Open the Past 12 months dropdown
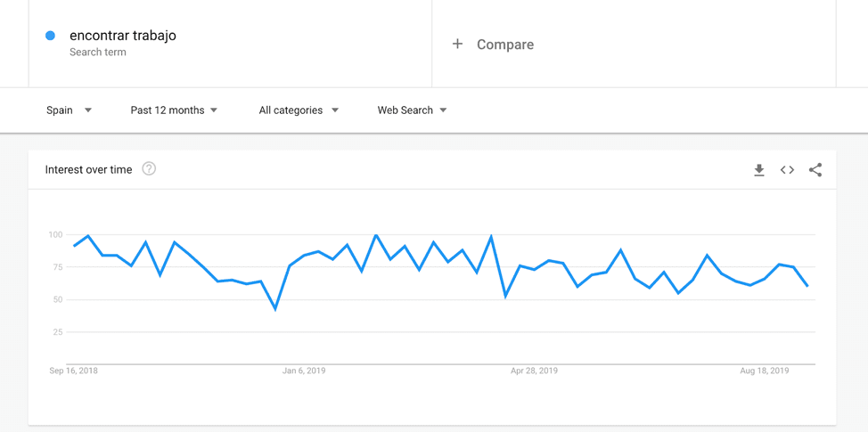 click(x=174, y=110)
